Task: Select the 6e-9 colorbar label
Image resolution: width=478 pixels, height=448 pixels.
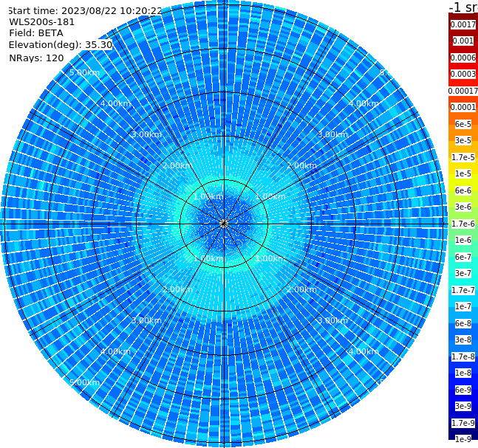Action: point(463,390)
